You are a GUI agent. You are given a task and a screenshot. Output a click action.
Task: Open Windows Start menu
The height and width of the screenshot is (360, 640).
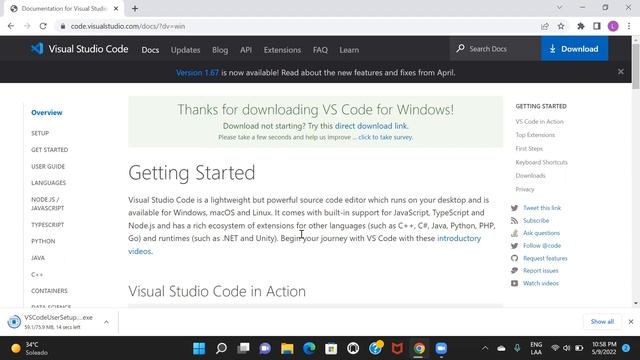click(199, 348)
